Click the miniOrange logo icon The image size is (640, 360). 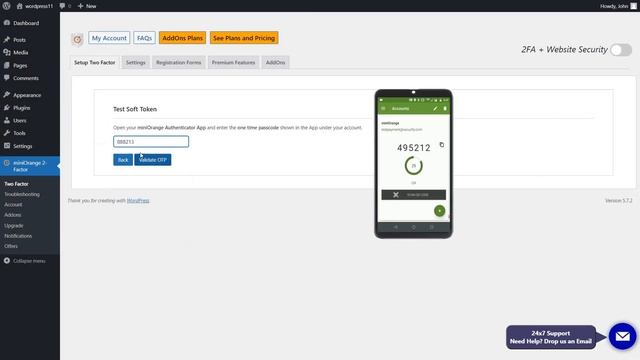[x=77, y=39]
